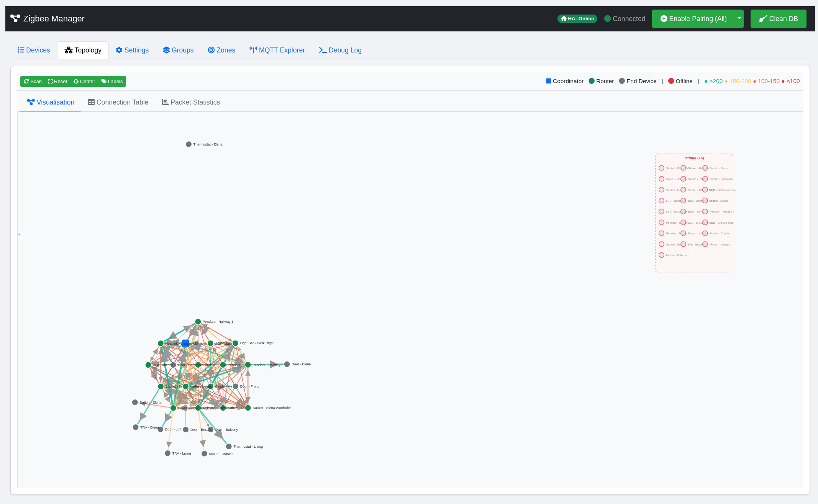Open the Zones tab
This screenshot has width=818, height=504.
221,50
